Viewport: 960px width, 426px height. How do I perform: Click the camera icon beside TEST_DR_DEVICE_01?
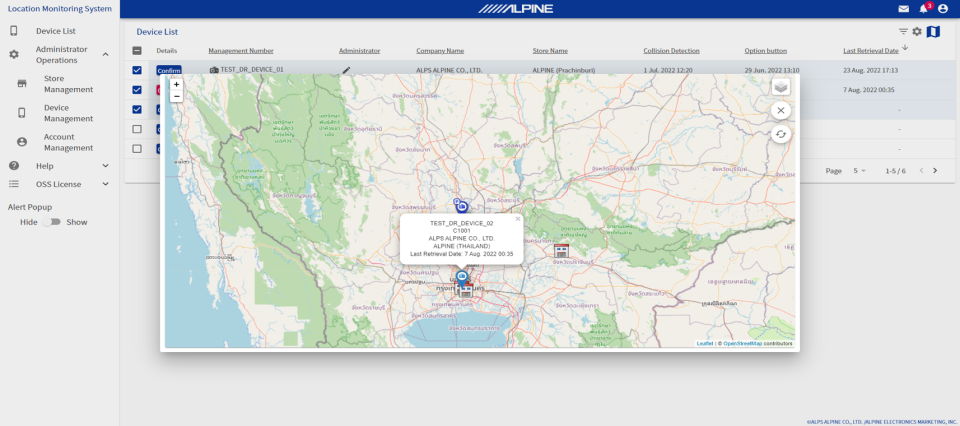214,70
